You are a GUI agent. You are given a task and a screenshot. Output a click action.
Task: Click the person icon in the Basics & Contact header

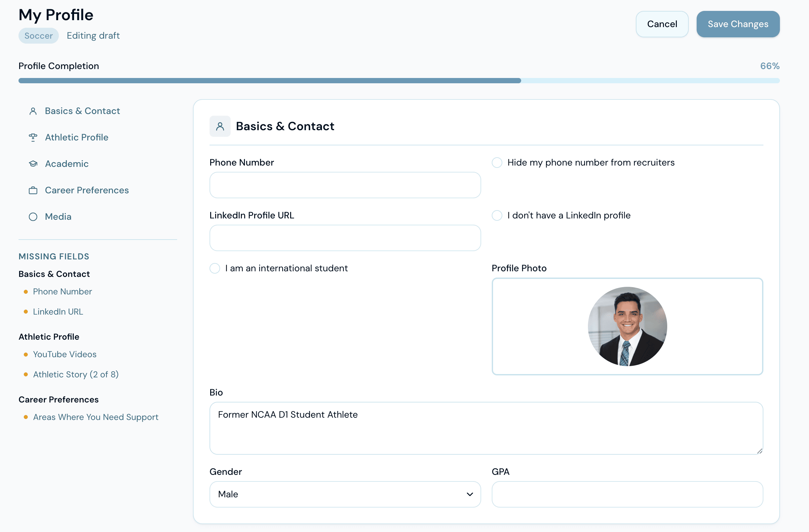point(220,126)
